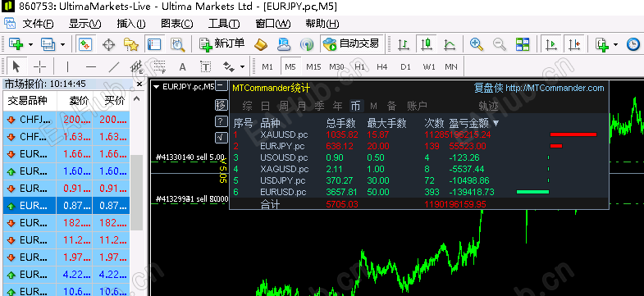The width and height of the screenshot is (644, 296).
Task: Select the H1 timeframe button
Action: (360, 66)
